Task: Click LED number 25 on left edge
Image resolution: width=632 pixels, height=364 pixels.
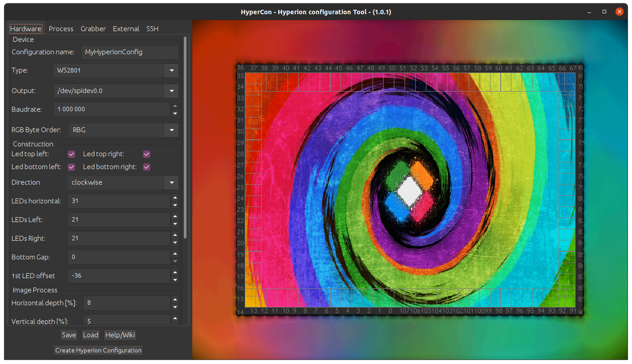Action: click(x=240, y=187)
